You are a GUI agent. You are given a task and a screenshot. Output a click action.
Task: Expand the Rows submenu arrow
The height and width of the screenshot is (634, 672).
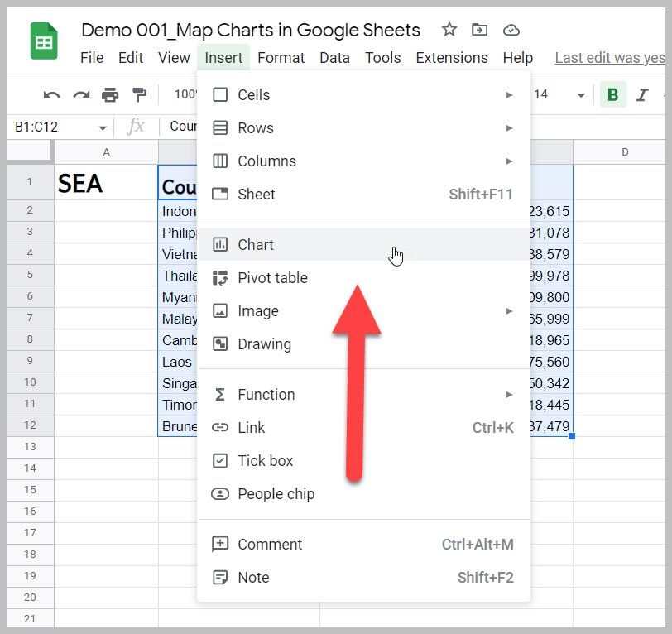tap(509, 127)
